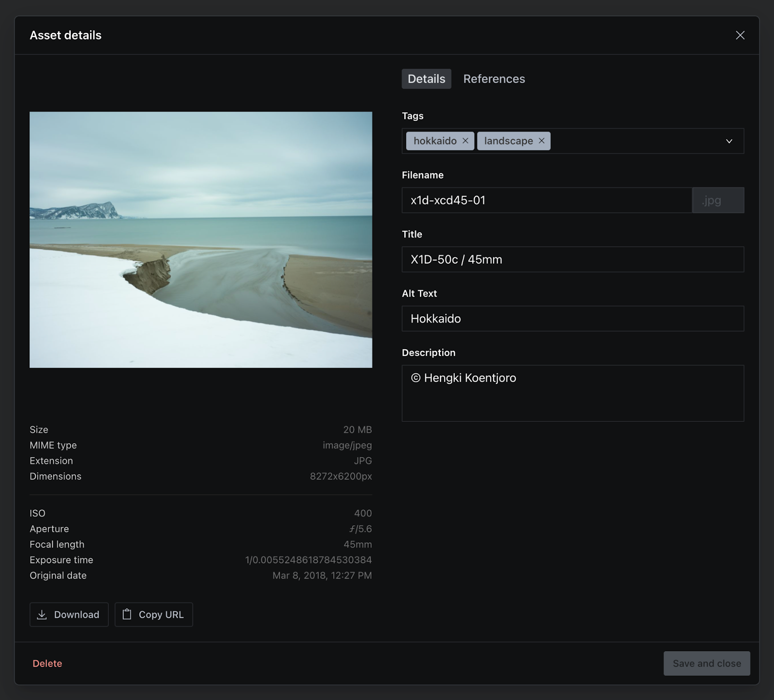Remove the landscape tag
The width and height of the screenshot is (774, 700).
(541, 141)
